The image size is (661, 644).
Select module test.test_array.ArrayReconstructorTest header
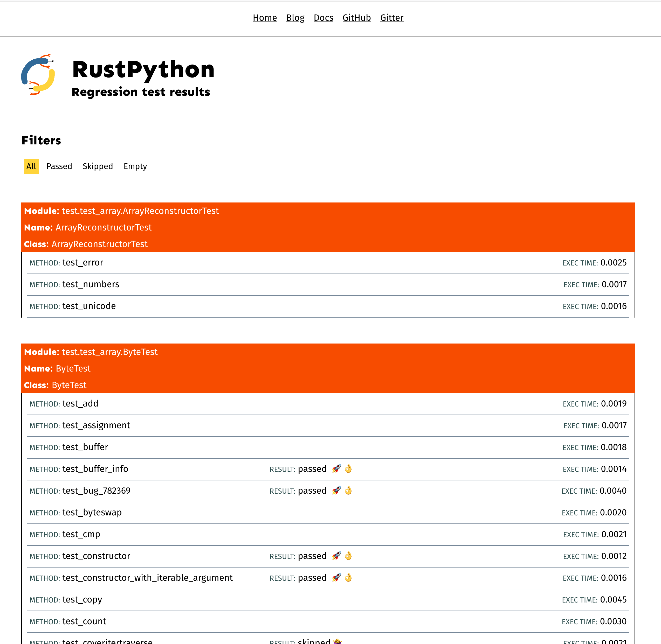point(121,211)
